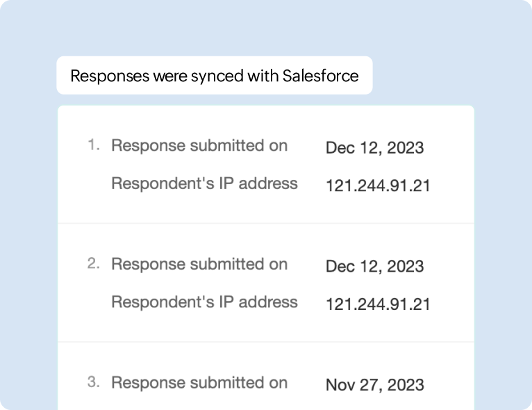Image resolution: width=532 pixels, height=410 pixels.
Task: Select the second response's Dec 12, 2023 date
Action: click(x=374, y=266)
